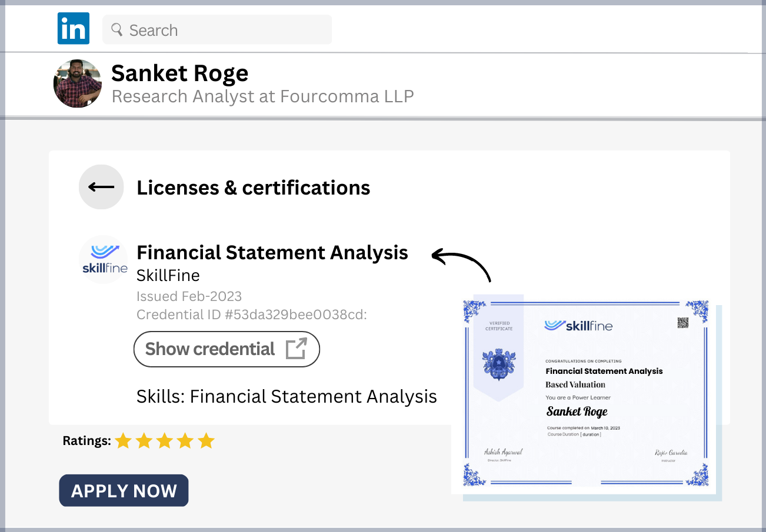Go back using the left arrow button
This screenshot has width=766, height=532.
(101, 187)
